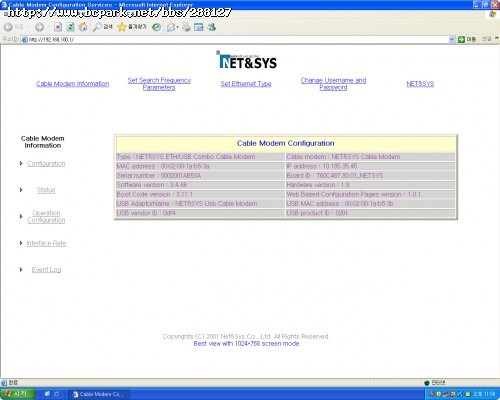
Task: Click the Cable Modem Configuration table heading
Action: (285, 143)
